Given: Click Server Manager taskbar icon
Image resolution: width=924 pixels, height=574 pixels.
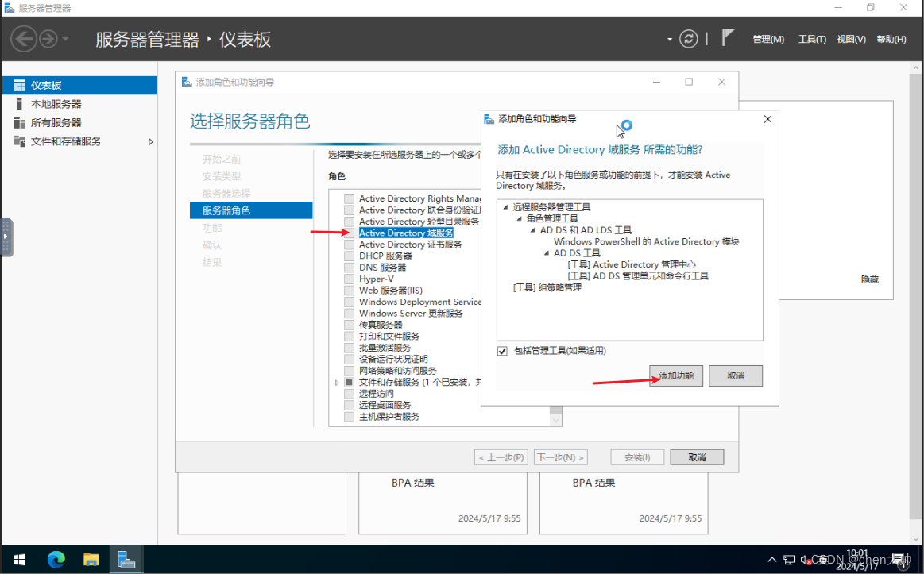Looking at the screenshot, I should click(126, 559).
